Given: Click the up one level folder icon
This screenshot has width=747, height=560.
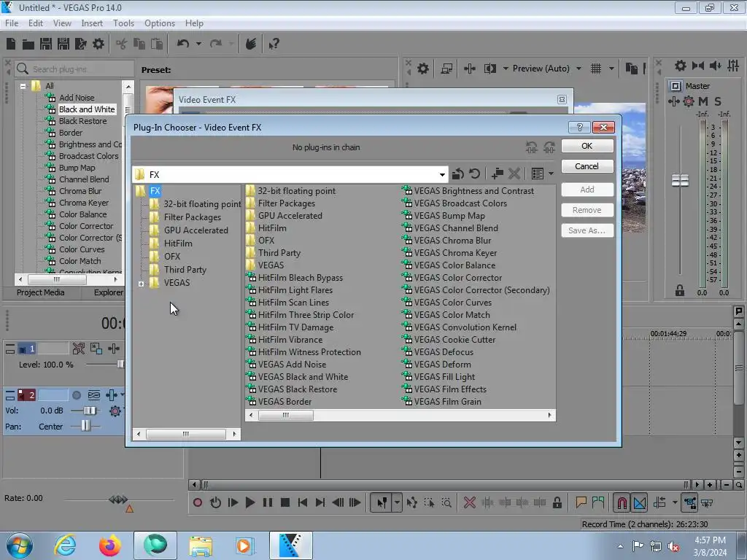Looking at the screenshot, I should (x=458, y=174).
